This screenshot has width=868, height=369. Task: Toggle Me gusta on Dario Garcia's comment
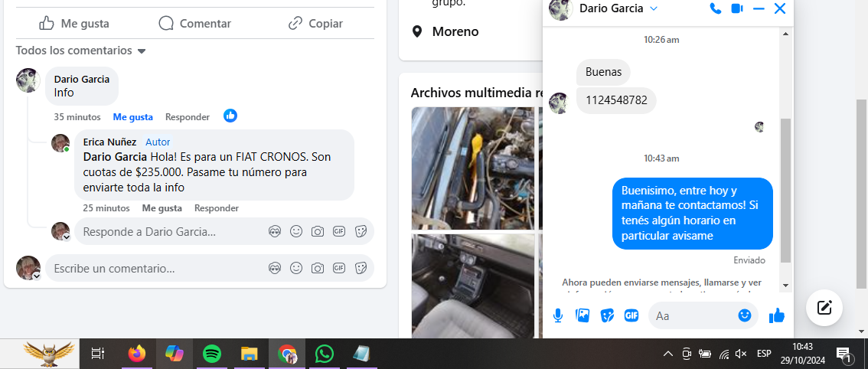pos(132,117)
